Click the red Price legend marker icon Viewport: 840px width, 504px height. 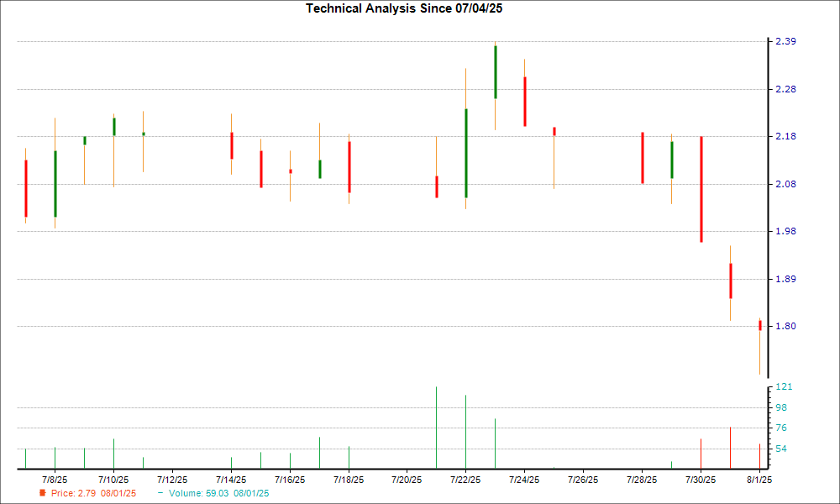coord(42,493)
